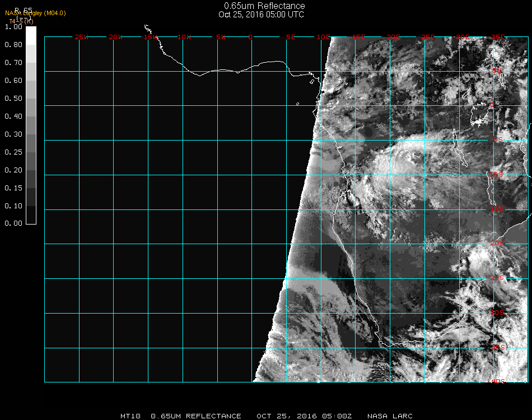Image resolution: width=532 pixels, height=420 pixels.
Task: Select the 25S latitude label
Action: 497,278
